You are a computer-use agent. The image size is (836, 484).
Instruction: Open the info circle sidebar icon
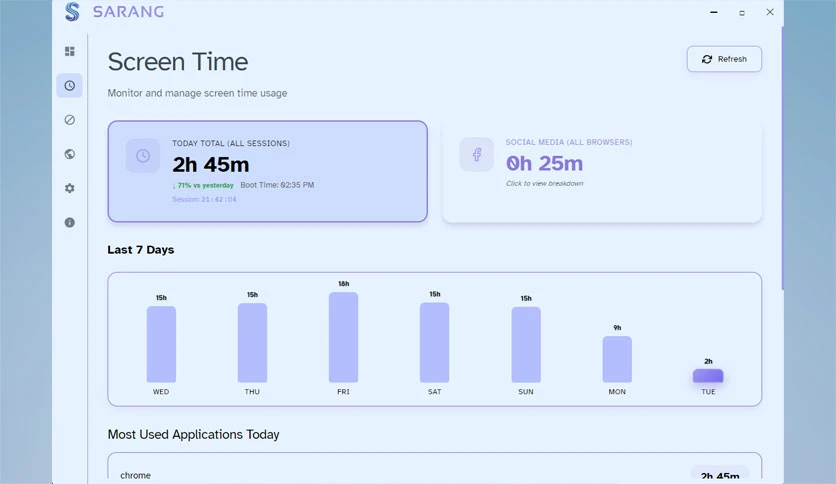69,222
